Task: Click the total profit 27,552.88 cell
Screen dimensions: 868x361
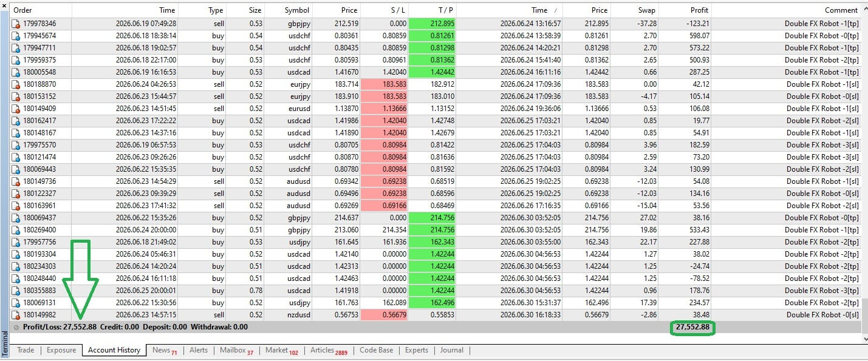Action: tap(692, 328)
